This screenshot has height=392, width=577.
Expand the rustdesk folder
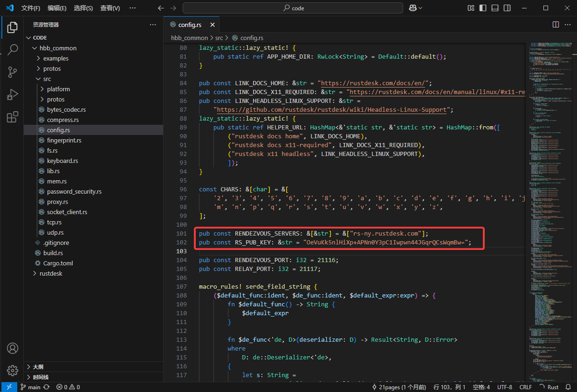tap(51, 273)
